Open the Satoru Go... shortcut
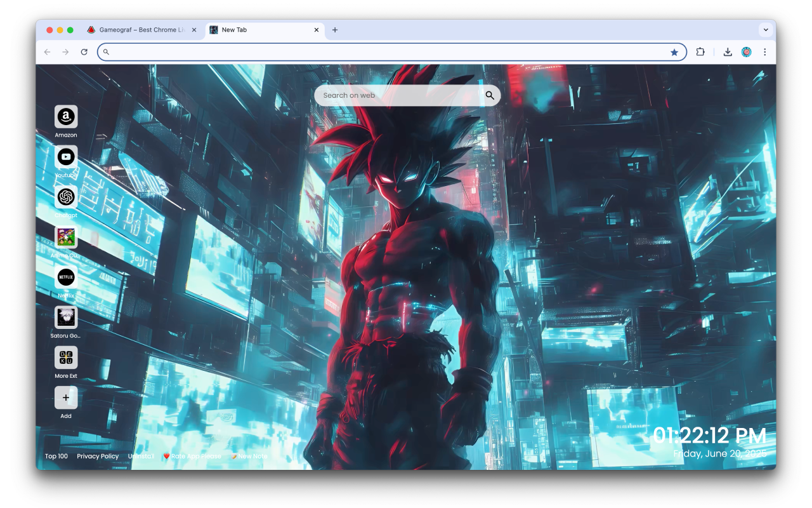This screenshot has width=812, height=508. [66, 317]
